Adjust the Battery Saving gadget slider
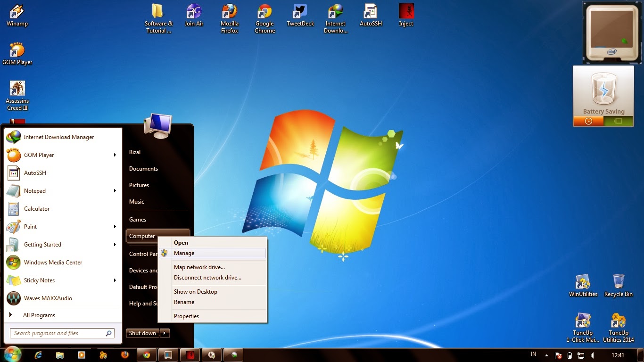The width and height of the screenshot is (644, 362). click(603, 121)
